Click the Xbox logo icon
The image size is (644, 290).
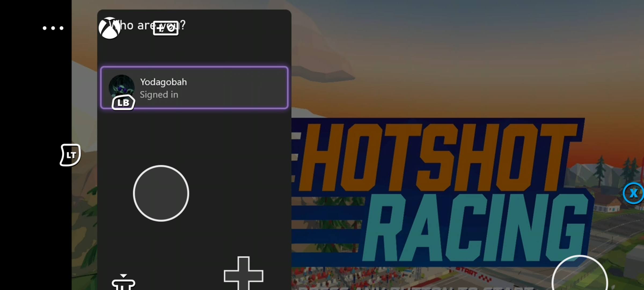pos(108,28)
